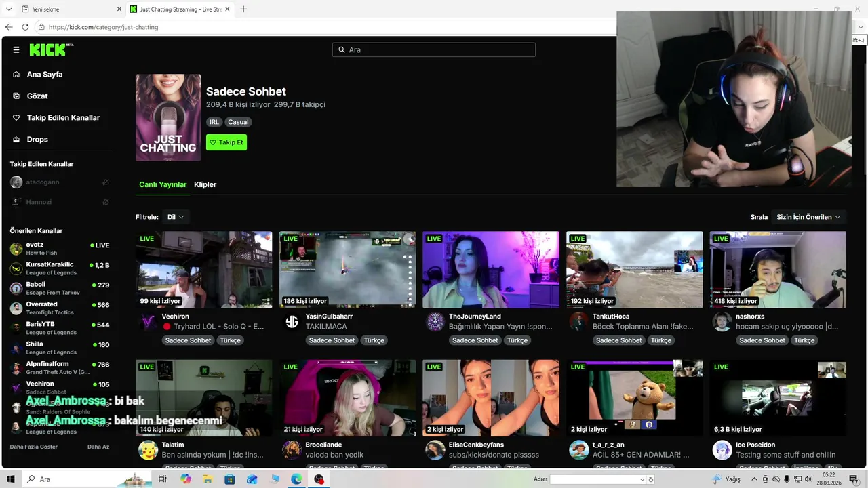Screen dimensions: 868x488
Task: Open TheJourneyLand stream thumbnail
Action: (491, 270)
